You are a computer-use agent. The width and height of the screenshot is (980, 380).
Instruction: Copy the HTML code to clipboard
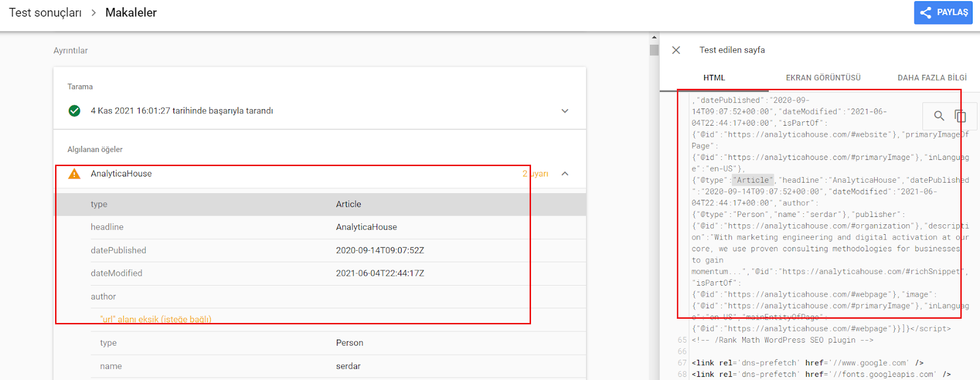pyautogui.click(x=960, y=116)
